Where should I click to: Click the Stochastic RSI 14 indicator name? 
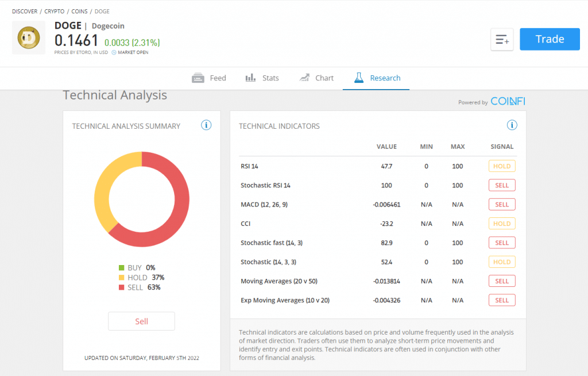tap(265, 185)
